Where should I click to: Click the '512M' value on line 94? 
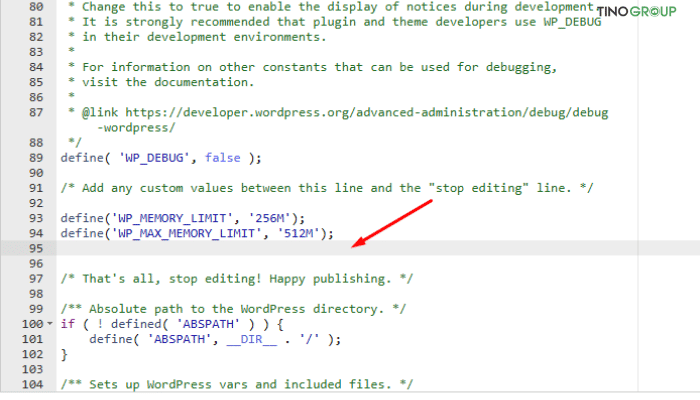click(298, 233)
